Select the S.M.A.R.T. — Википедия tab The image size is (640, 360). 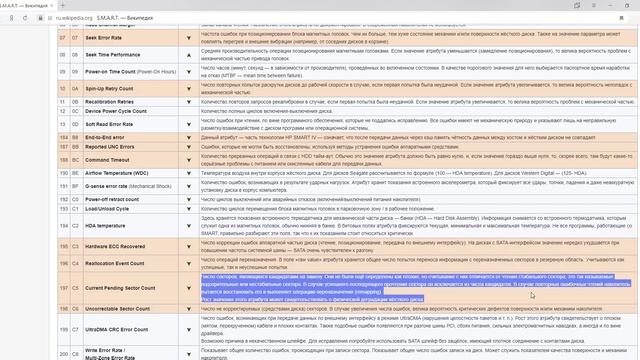[x=24, y=6]
